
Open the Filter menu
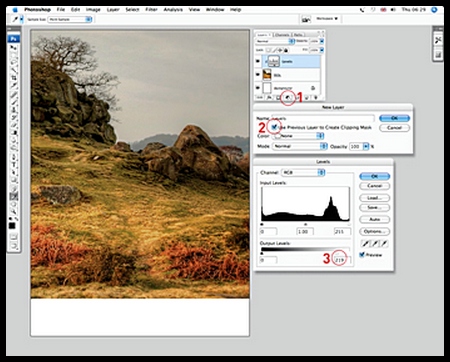tap(151, 10)
